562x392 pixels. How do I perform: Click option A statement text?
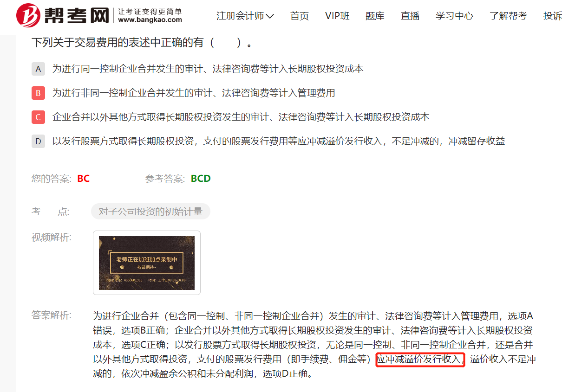click(x=208, y=69)
